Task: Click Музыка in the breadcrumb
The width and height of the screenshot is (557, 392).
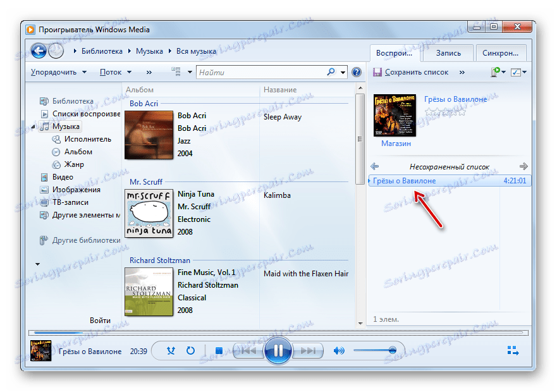Action: [x=149, y=51]
